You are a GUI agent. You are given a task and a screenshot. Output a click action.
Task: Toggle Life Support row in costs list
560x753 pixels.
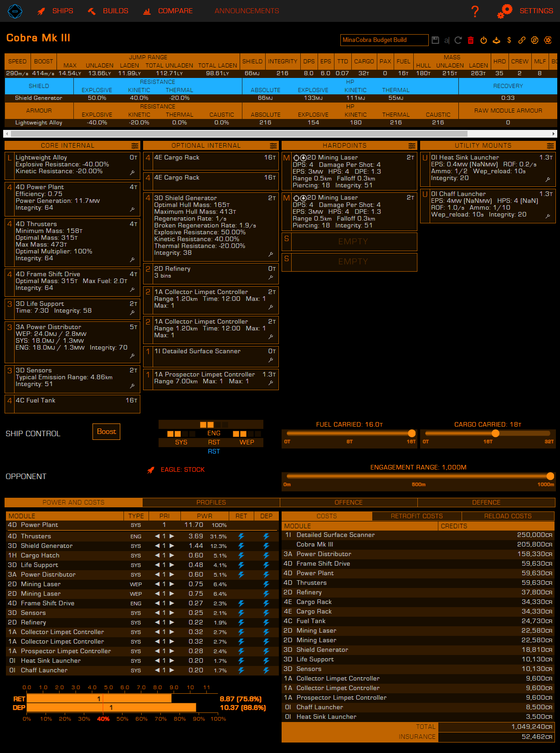418,659
